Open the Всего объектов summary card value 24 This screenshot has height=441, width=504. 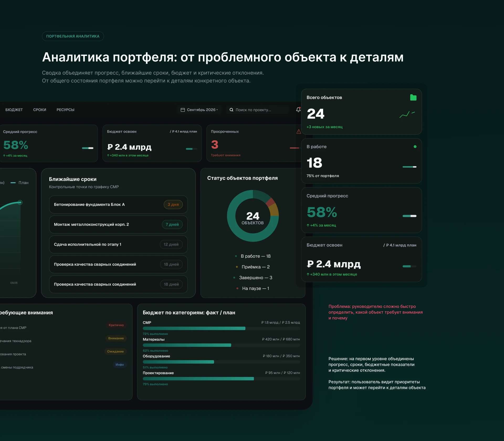(316, 114)
